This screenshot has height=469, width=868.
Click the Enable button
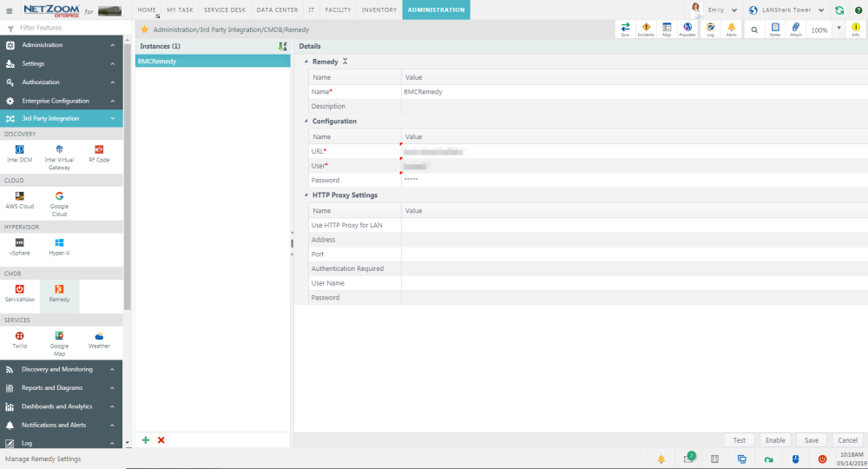(x=775, y=440)
